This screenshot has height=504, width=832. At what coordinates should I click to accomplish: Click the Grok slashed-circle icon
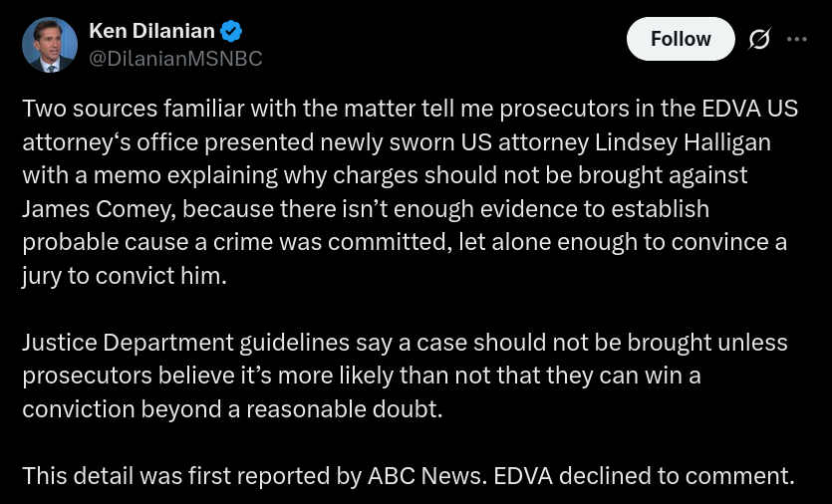click(759, 39)
